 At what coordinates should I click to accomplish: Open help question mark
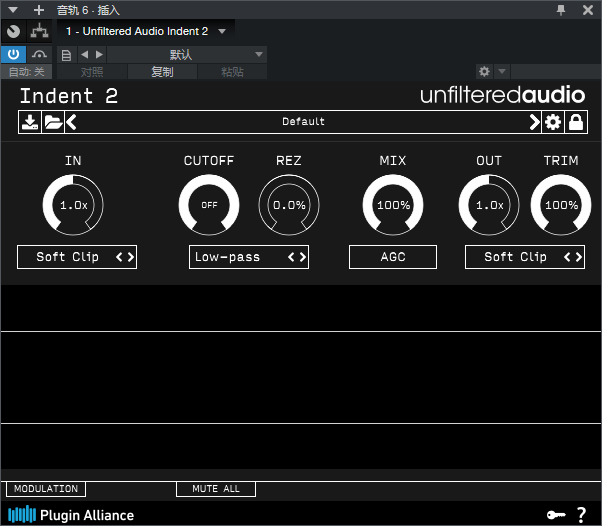coord(582,514)
